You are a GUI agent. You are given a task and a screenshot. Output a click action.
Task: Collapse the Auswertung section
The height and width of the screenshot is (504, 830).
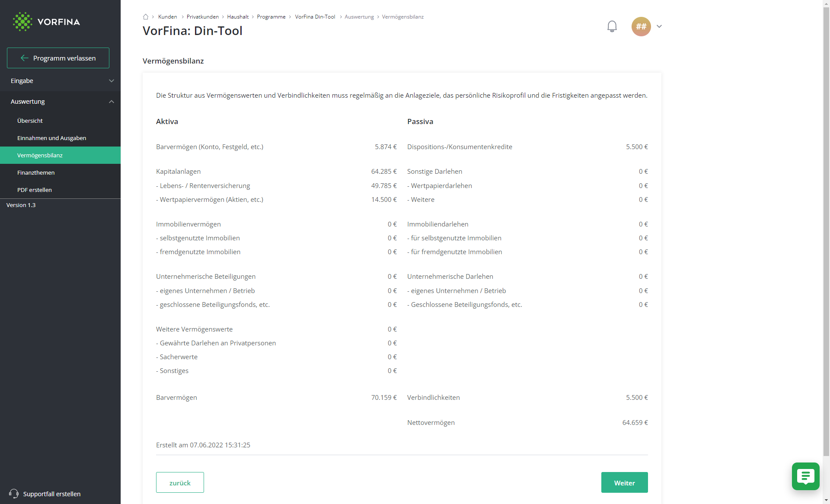tap(61, 102)
